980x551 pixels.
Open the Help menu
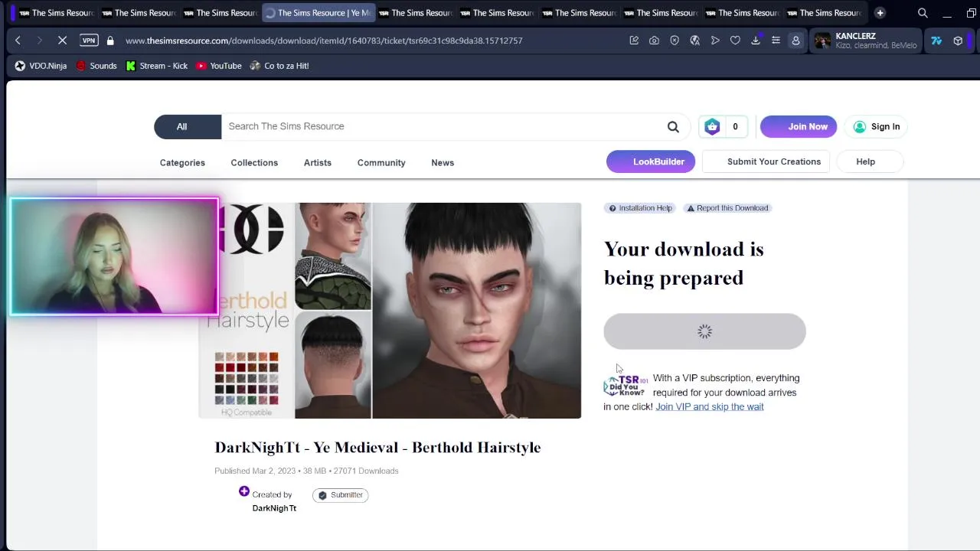(x=869, y=161)
